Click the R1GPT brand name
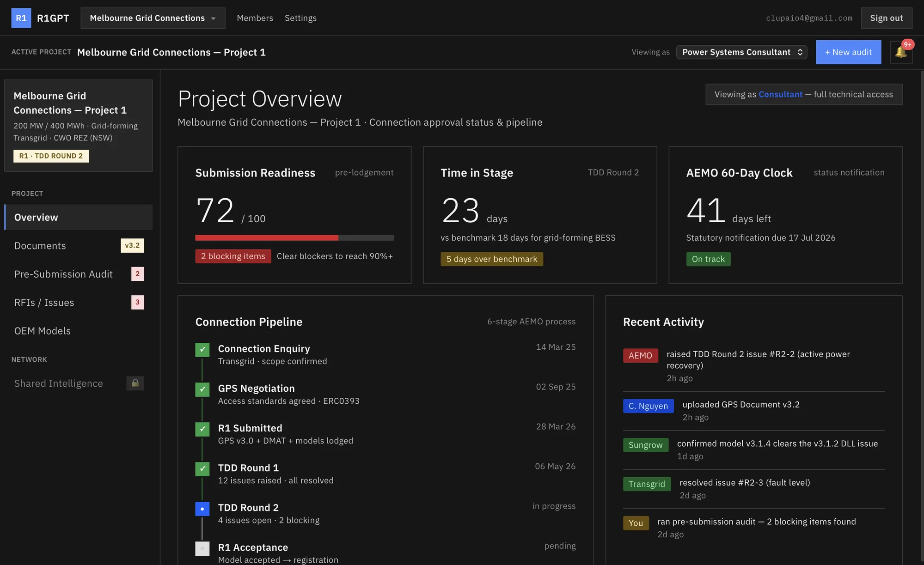The image size is (924, 565). [x=53, y=18]
